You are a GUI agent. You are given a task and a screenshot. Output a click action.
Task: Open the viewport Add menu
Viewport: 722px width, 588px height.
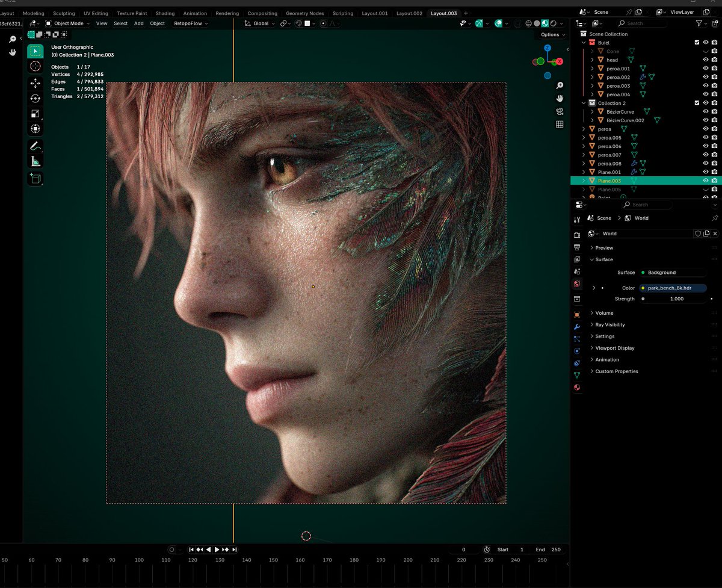(x=138, y=23)
